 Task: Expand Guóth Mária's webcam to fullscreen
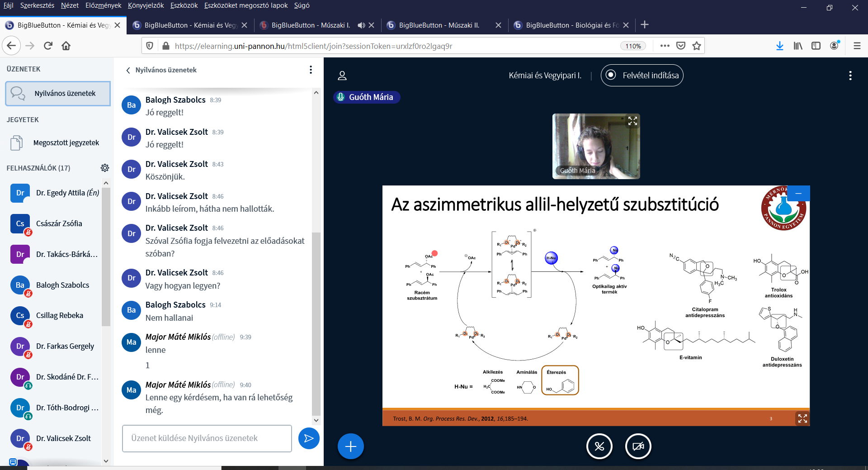pos(632,121)
